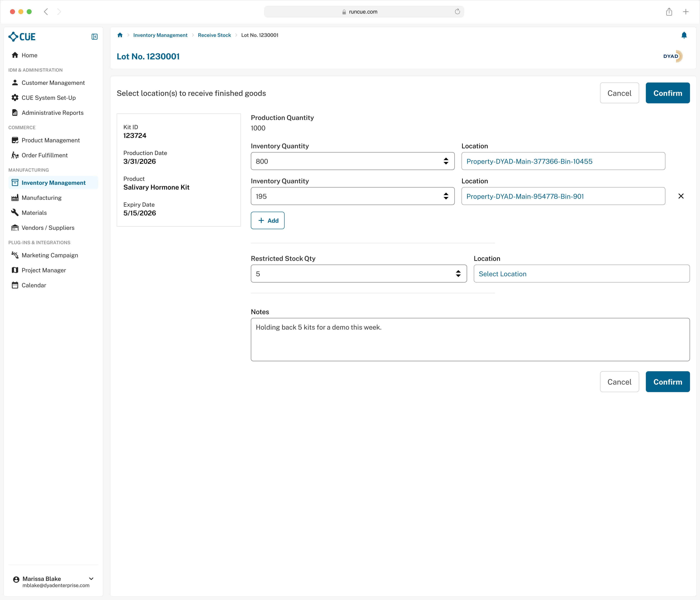Screen dimensions: 700x600
Task: Open a new browser tab
Action: point(686,12)
